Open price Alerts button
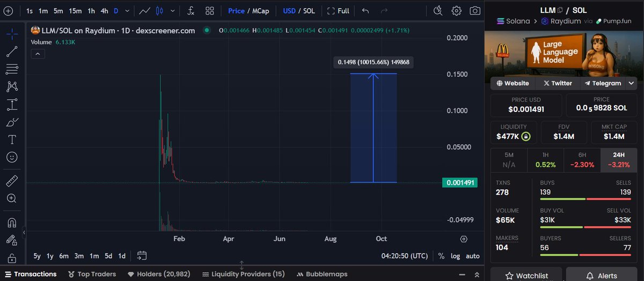644x281 pixels. tap(601, 276)
